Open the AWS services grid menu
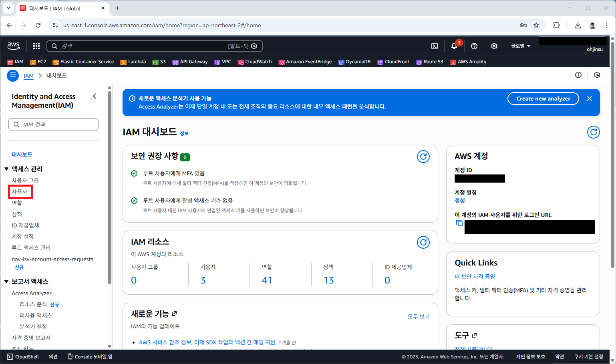 [x=36, y=46]
